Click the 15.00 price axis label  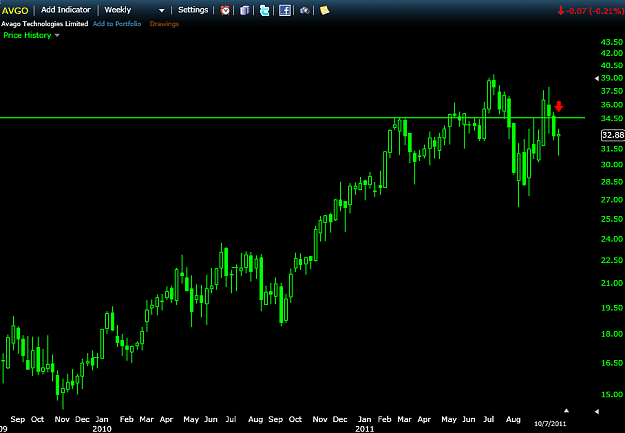click(611, 394)
